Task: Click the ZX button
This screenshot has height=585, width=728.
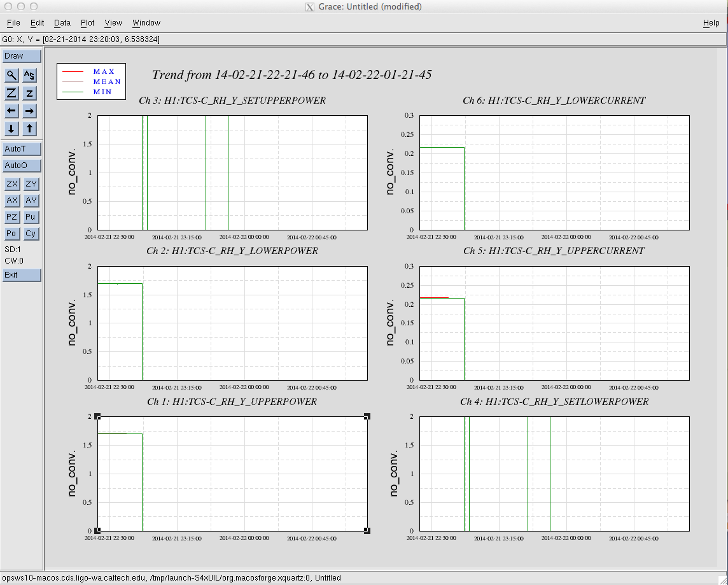Action: point(12,184)
